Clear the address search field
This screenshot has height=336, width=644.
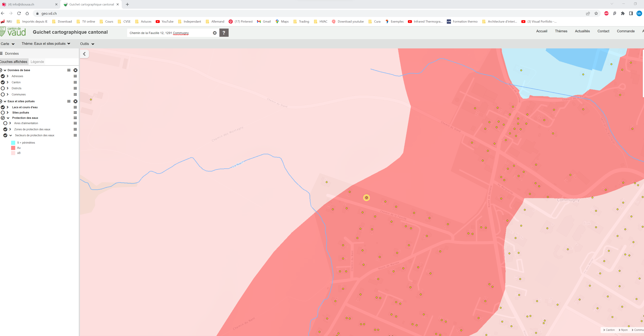(x=215, y=33)
